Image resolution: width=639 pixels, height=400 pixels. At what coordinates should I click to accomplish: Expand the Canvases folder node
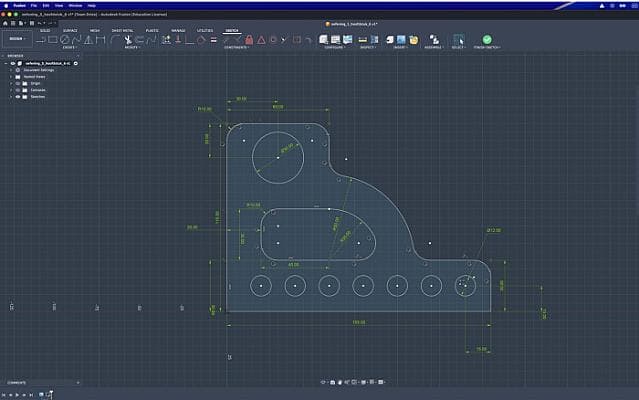(x=11, y=90)
